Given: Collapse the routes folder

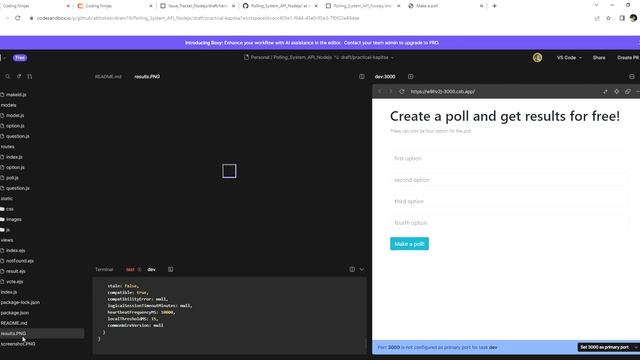Looking at the screenshot, I should [7, 147].
